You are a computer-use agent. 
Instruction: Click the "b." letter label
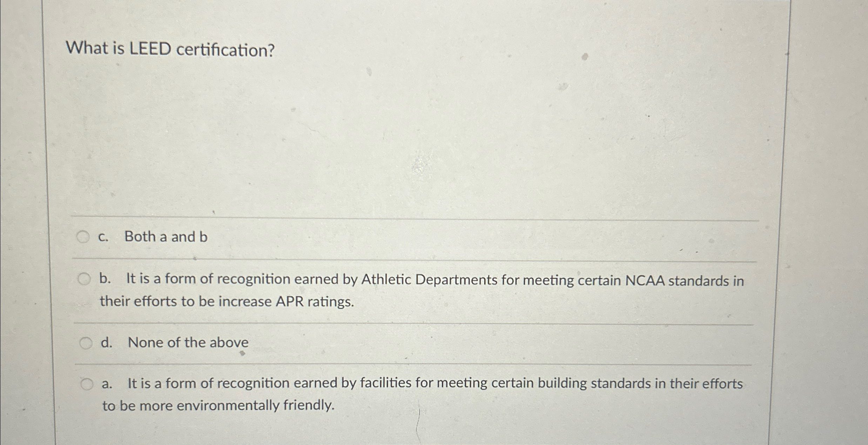click(x=105, y=279)
